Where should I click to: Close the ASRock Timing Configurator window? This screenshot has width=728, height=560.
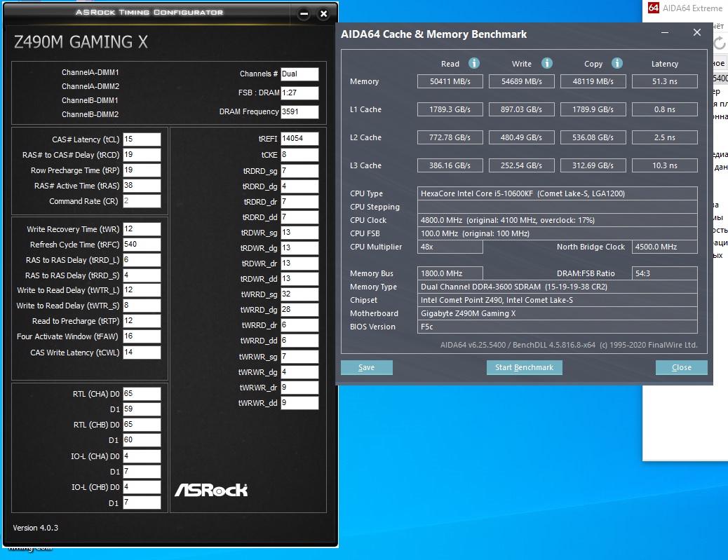pos(323,14)
